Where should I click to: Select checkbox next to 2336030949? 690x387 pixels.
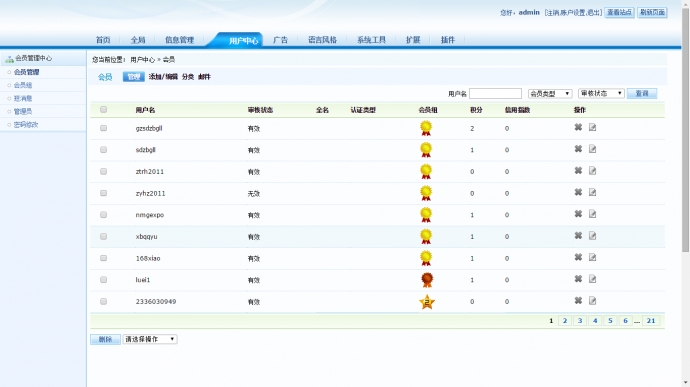pyautogui.click(x=103, y=302)
